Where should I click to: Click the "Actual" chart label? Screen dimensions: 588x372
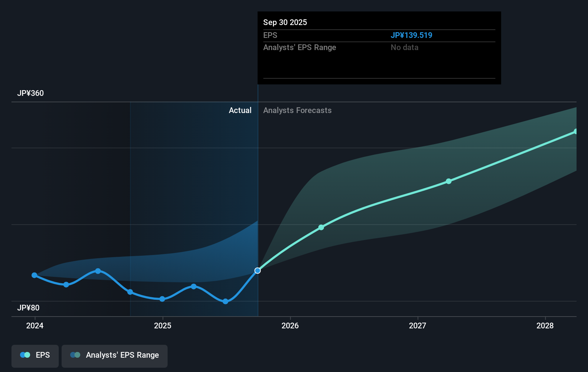pos(240,111)
